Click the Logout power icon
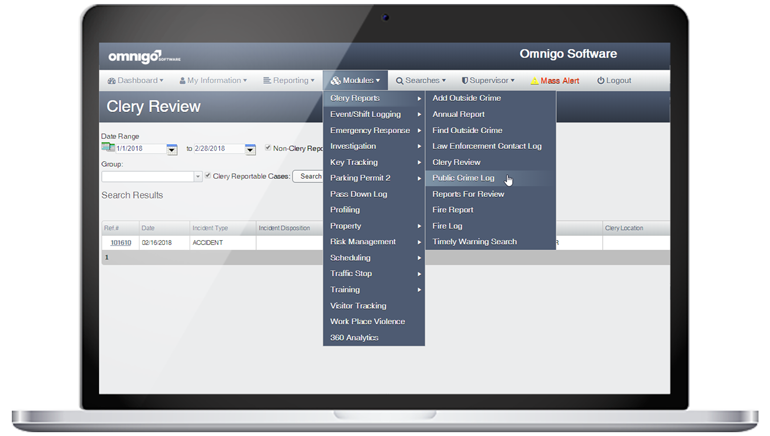The width and height of the screenshot is (770, 436). tap(600, 81)
